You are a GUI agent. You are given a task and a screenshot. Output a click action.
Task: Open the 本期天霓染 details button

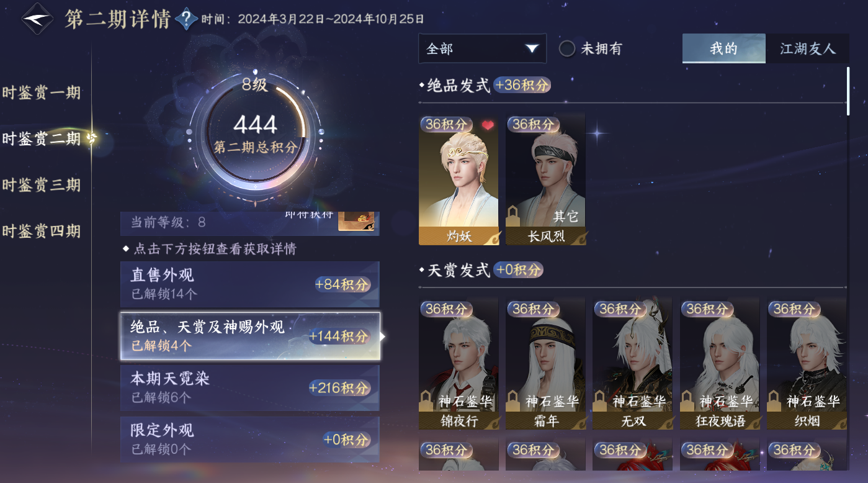click(249, 387)
